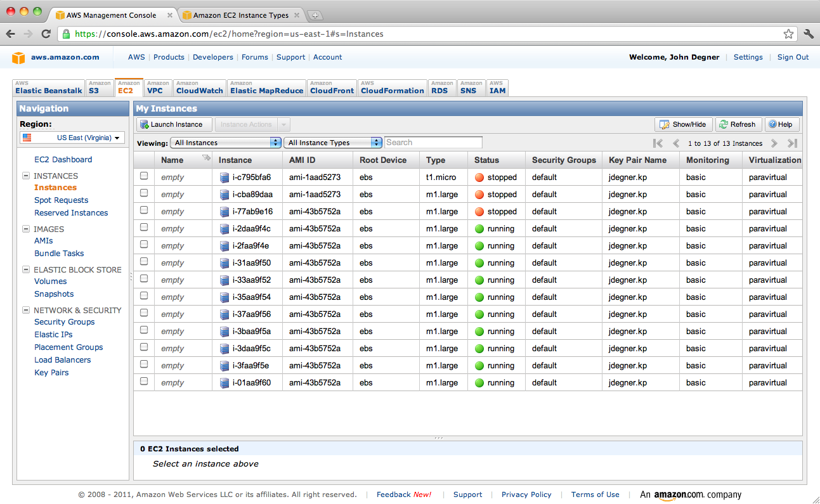Screen dimensions: 820x504
Task: Collapse the ELASTIC BLOCK STORE section
Action: (x=26, y=270)
